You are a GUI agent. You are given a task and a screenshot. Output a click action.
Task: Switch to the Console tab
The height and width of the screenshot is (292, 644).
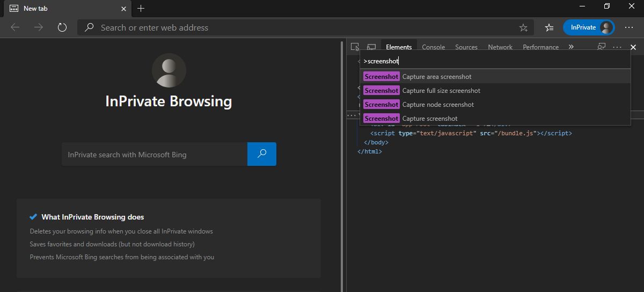[434, 47]
